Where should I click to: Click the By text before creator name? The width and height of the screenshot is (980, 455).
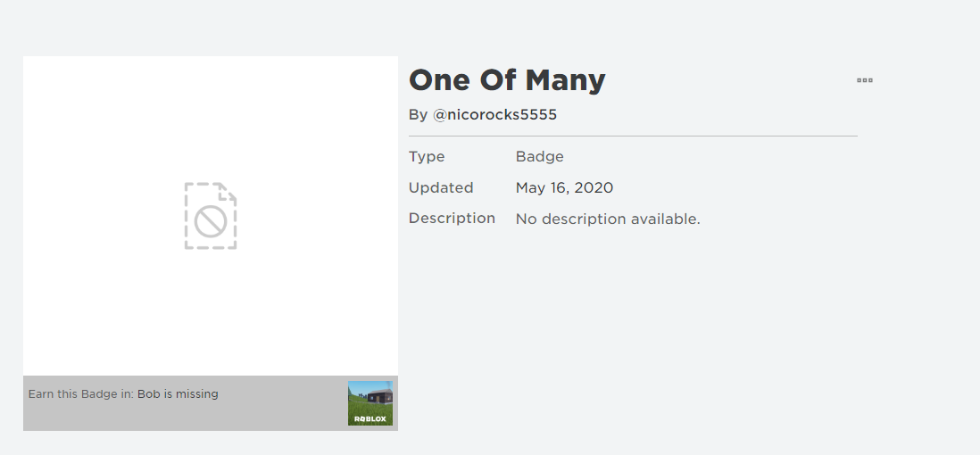pyautogui.click(x=418, y=115)
